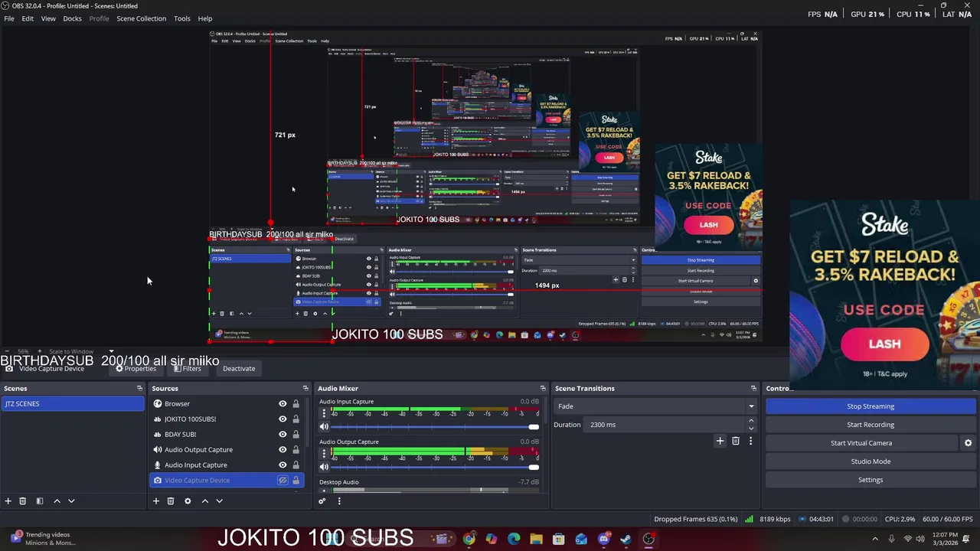The width and height of the screenshot is (980, 551).
Task: Undock the Scenes panel
Action: click(139, 389)
